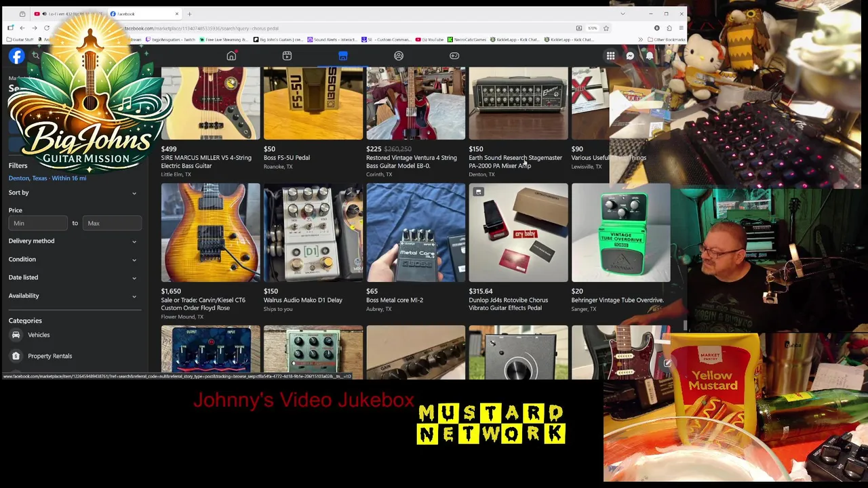This screenshot has height=488, width=868.
Task: Show the hidden bookmarks overflow chevron
Action: coord(640,39)
